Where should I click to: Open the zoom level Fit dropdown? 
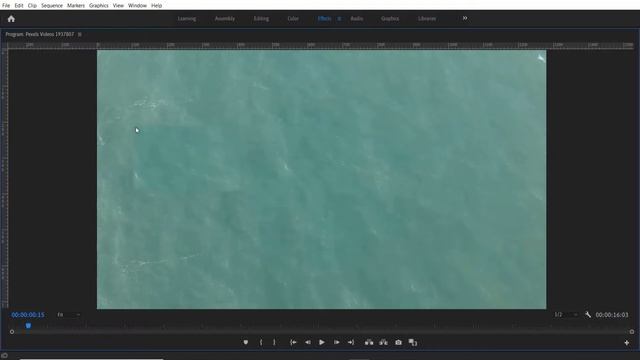pos(69,315)
